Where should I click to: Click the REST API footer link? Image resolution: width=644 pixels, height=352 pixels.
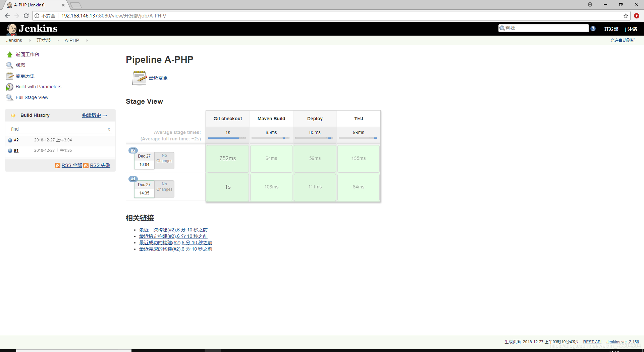tap(592, 342)
